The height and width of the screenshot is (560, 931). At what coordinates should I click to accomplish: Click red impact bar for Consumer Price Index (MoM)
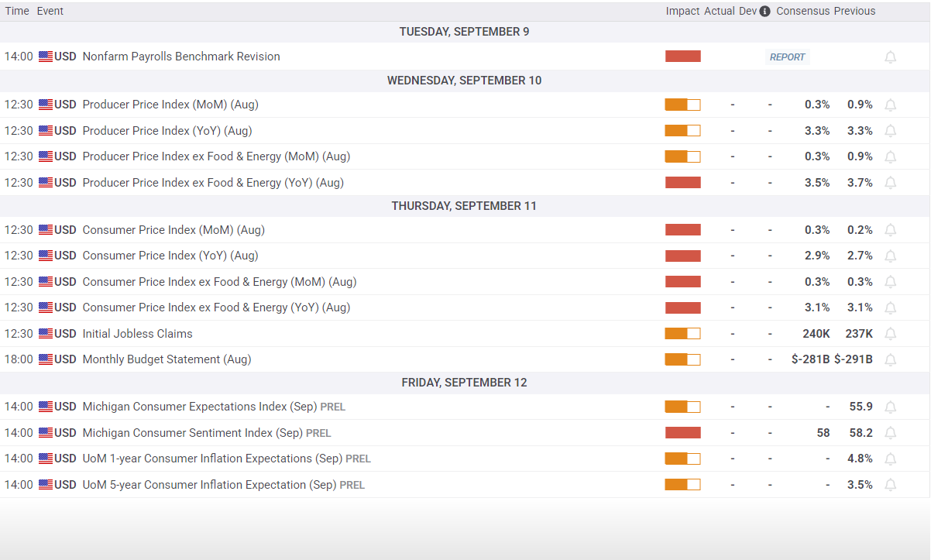pos(682,230)
